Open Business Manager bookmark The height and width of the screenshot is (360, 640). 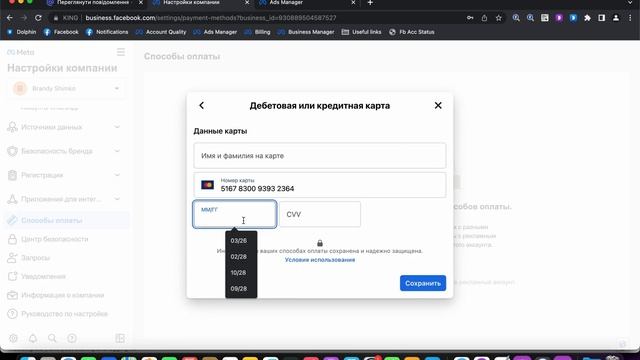pos(306,32)
